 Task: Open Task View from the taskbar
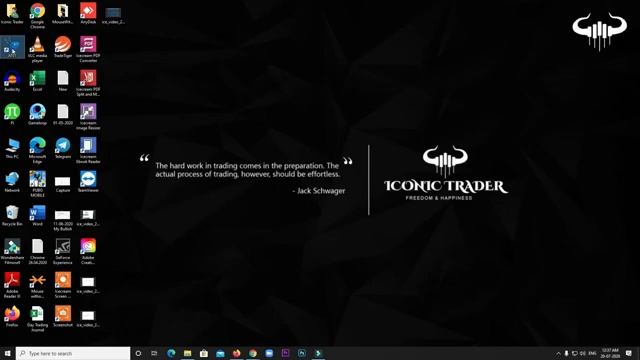154,353
